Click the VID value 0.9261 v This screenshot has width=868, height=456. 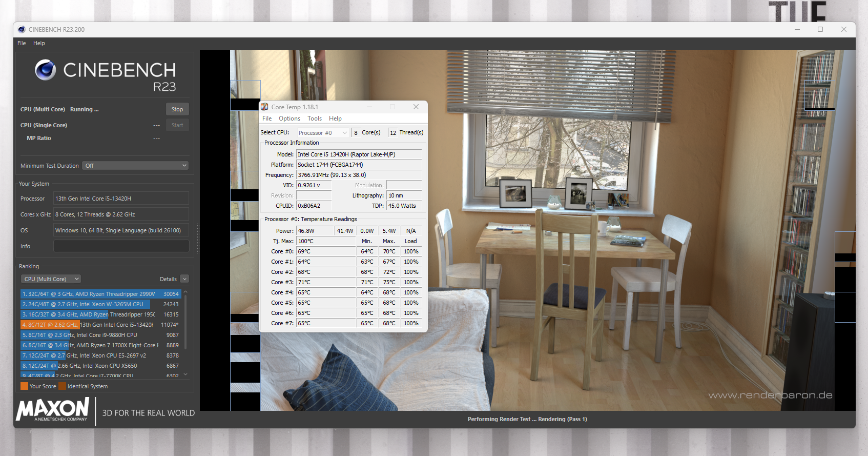314,185
